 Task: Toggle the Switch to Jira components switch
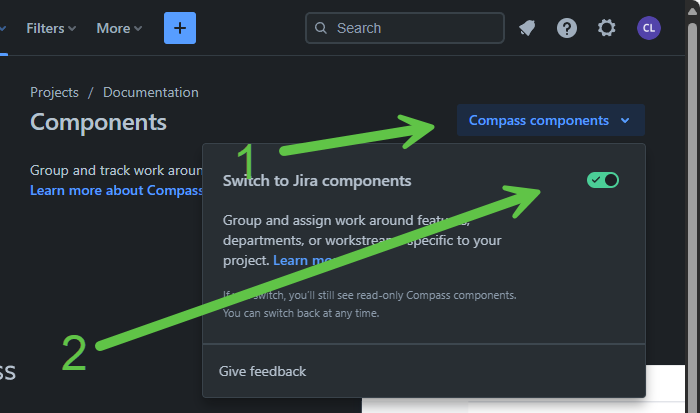[x=603, y=180]
